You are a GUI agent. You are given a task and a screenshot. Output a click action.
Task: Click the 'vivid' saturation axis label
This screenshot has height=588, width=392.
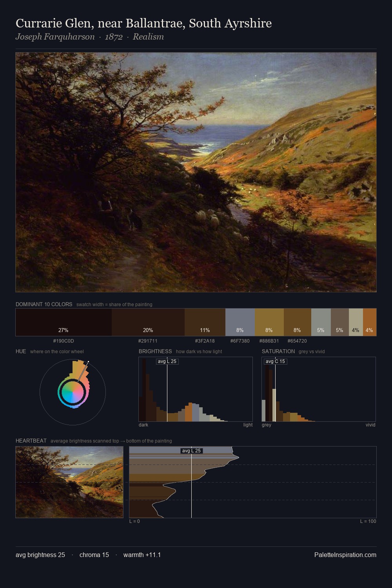point(370,425)
